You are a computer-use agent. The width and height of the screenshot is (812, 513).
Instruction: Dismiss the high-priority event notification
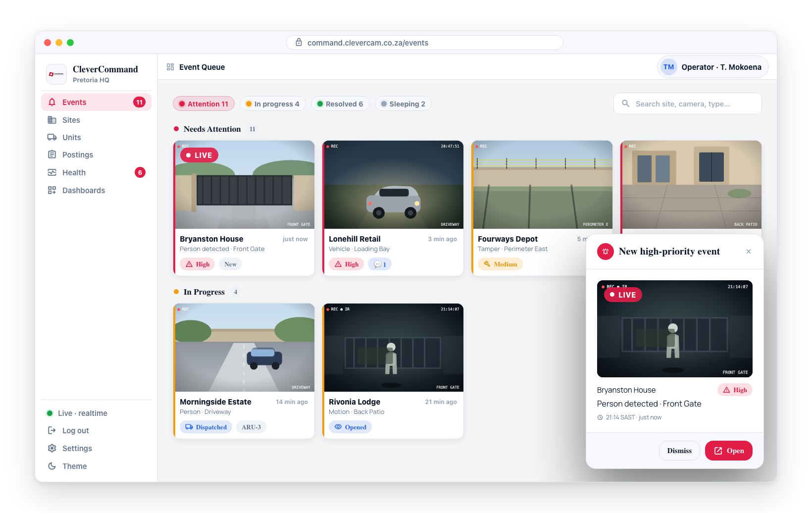(679, 451)
